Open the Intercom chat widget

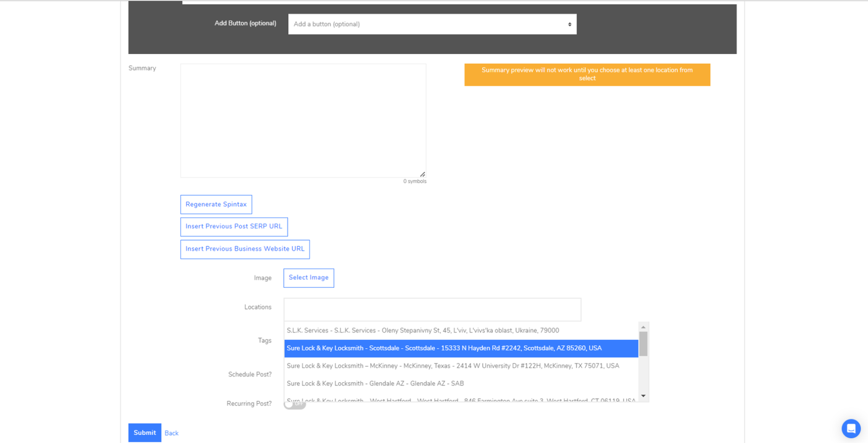click(x=851, y=428)
